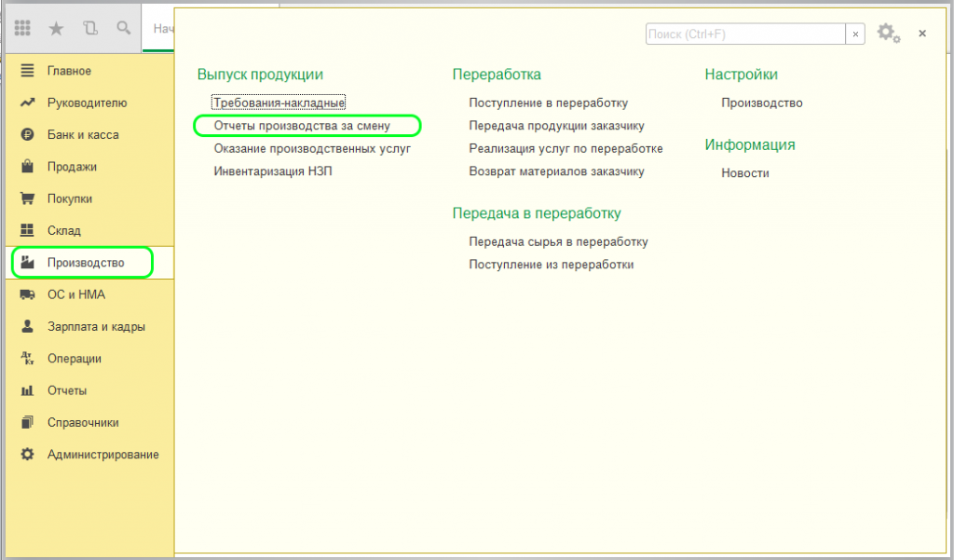Open Передача сырья в переработку
This screenshot has height=560, width=954.
point(558,241)
